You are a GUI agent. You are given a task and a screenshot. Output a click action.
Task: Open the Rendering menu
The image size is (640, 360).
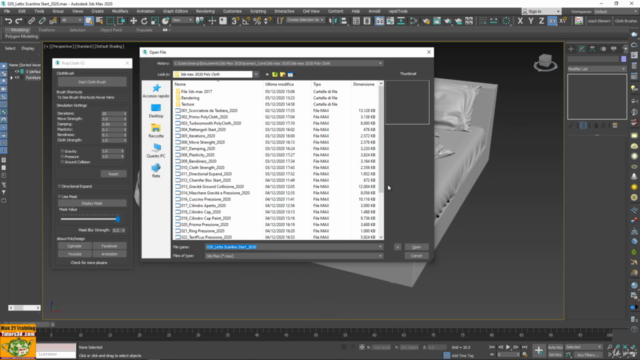[x=205, y=11]
